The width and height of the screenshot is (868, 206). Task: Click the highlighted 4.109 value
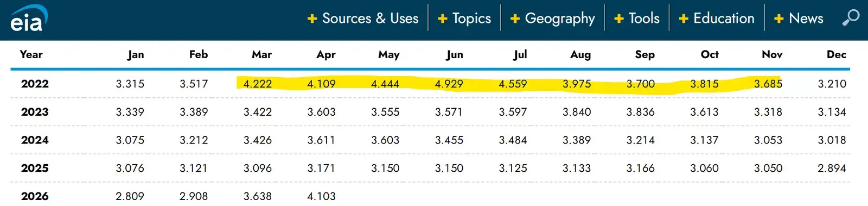coord(321,84)
